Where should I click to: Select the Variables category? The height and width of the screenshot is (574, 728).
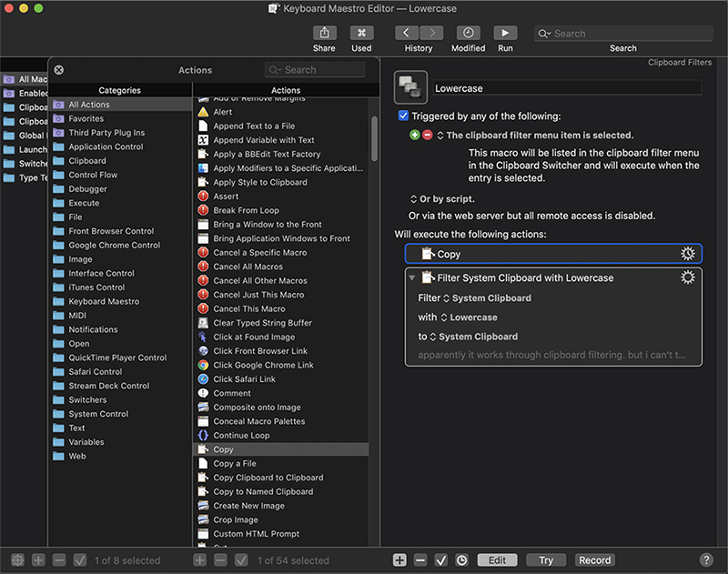coord(120,442)
